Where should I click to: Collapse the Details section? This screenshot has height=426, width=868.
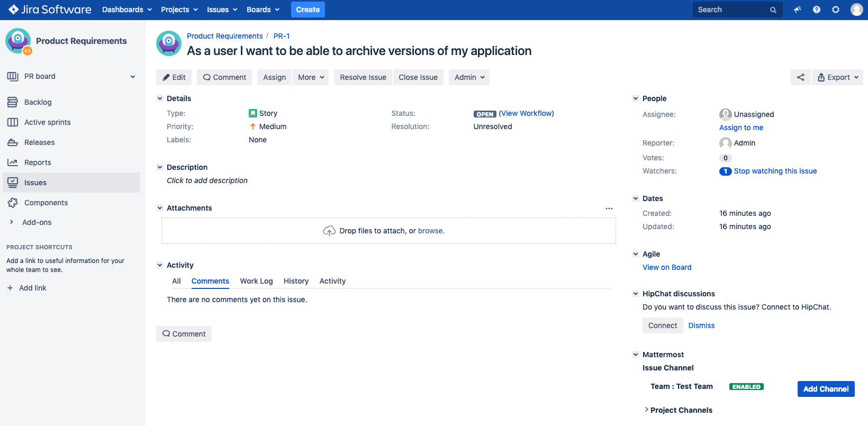tap(160, 98)
